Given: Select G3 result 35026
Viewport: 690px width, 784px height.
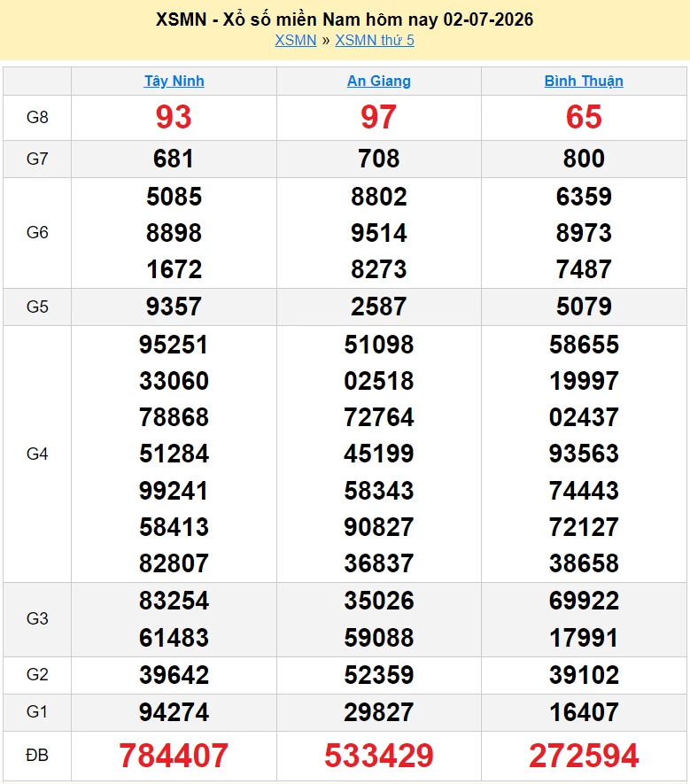Looking at the screenshot, I should click(x=379, y=601).
